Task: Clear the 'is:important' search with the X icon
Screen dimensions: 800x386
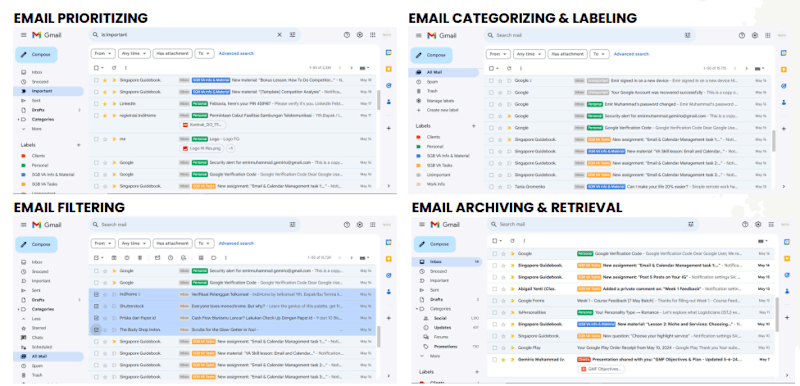Action: click(279, 35)
